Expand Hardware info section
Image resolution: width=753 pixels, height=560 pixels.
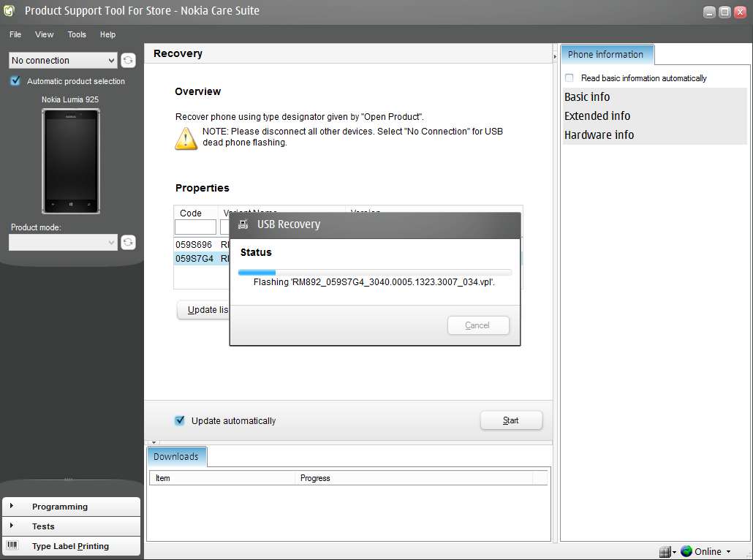click(654, 135)
